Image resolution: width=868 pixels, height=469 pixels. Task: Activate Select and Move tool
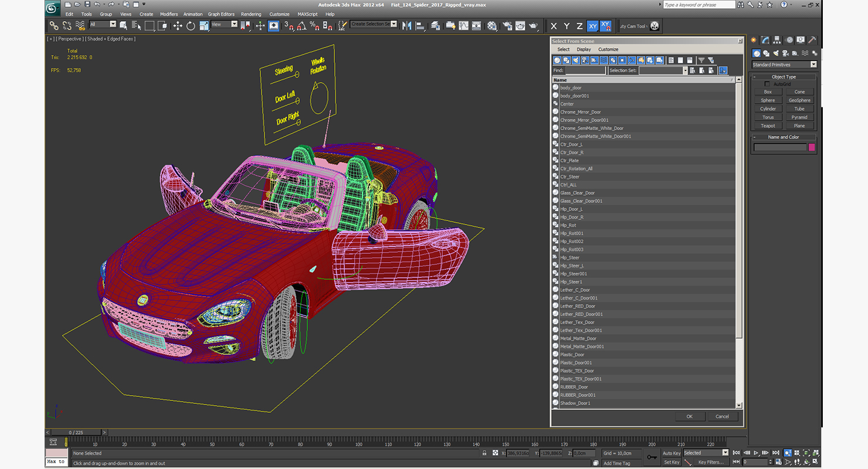click(178, 26)
